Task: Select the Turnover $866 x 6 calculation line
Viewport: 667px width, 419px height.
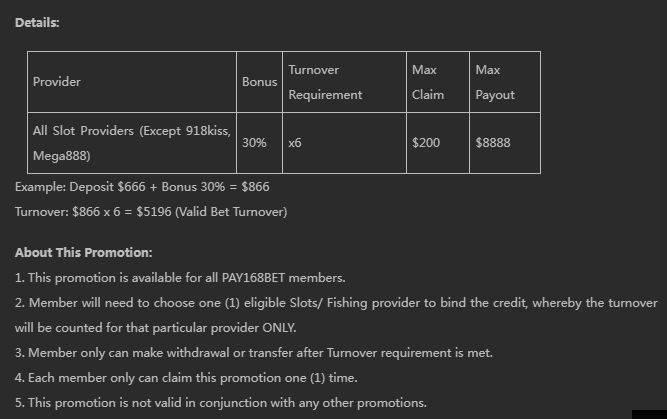Action: [151, 212]
